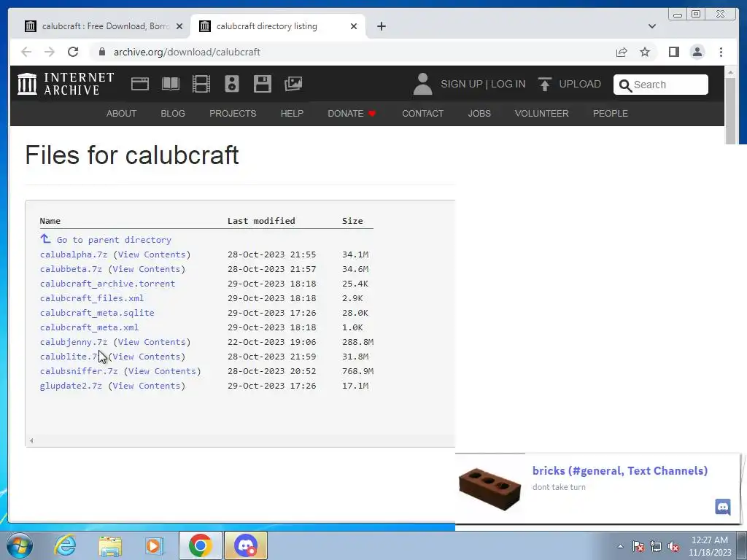Open the Internet Archive home logo

point(66,84)
